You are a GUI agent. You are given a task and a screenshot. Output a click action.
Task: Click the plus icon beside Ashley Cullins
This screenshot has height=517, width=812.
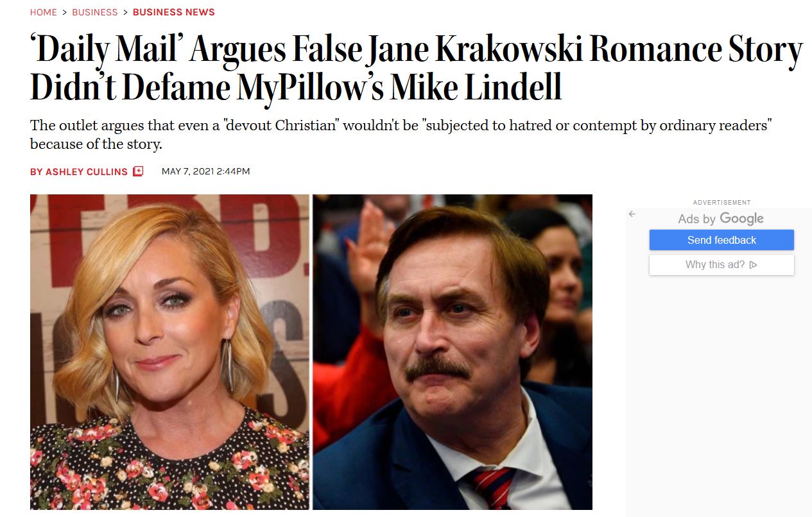click(138, 171)
